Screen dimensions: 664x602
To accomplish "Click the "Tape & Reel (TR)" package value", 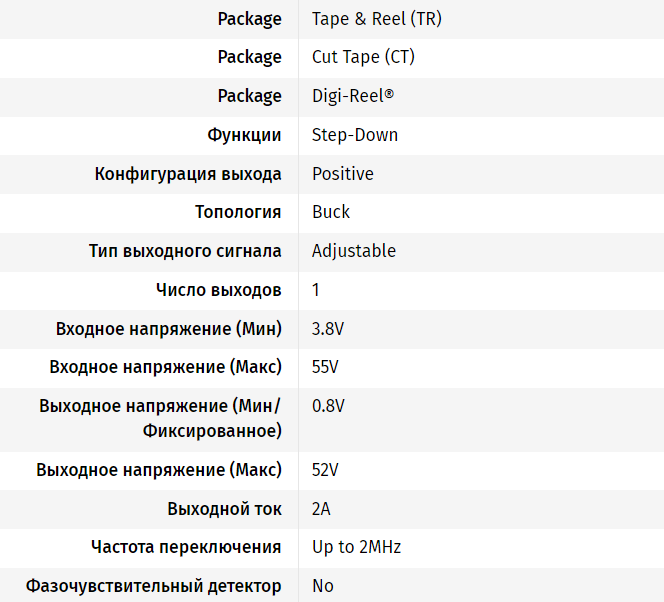I will point(377,19).
